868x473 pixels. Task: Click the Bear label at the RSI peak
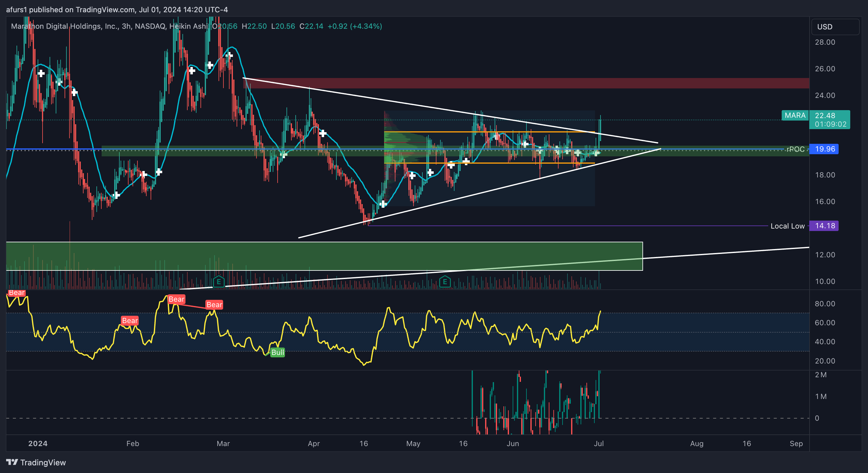tap(176, 299)
